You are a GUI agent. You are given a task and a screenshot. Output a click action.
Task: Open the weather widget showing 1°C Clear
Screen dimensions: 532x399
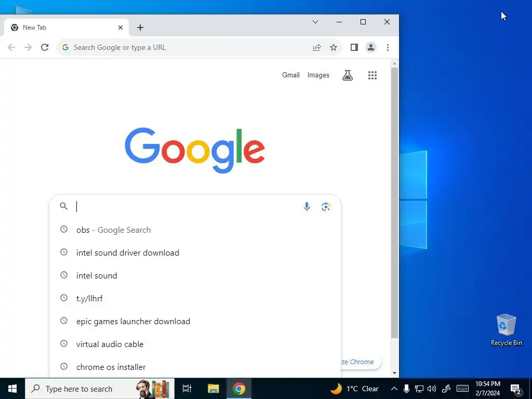pos(354,389)
